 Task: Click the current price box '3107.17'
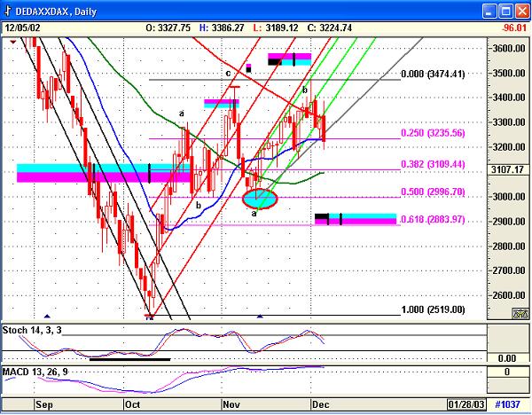point(507,169)
